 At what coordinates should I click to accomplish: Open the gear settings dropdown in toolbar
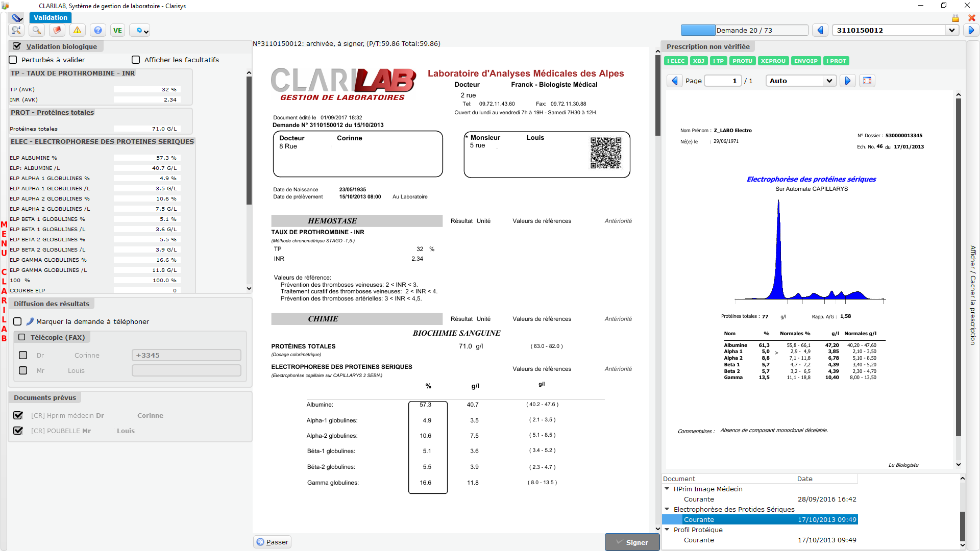[139, 31]
